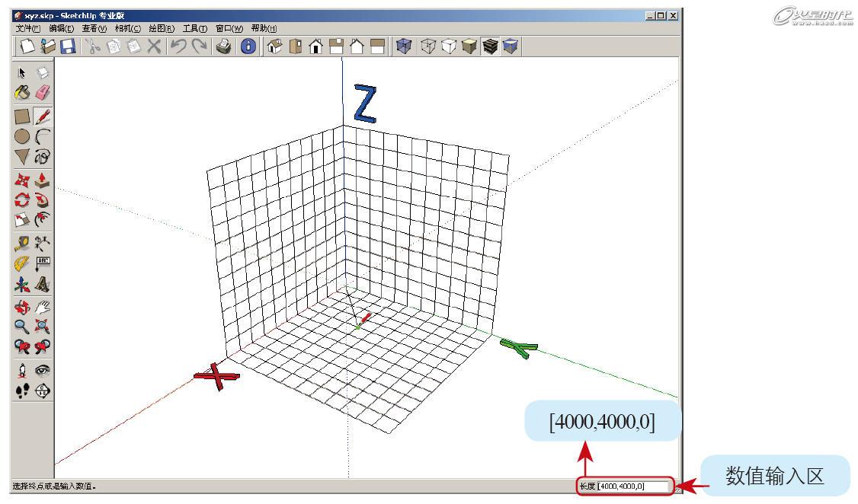
Task: Open the 工具(T) menu
Action: [x=195, y=28]
